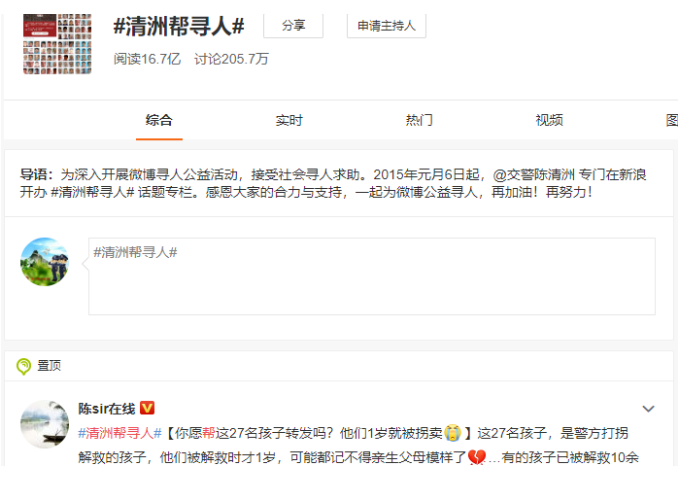Open the 陈sir在线 username link

point(106,409)
